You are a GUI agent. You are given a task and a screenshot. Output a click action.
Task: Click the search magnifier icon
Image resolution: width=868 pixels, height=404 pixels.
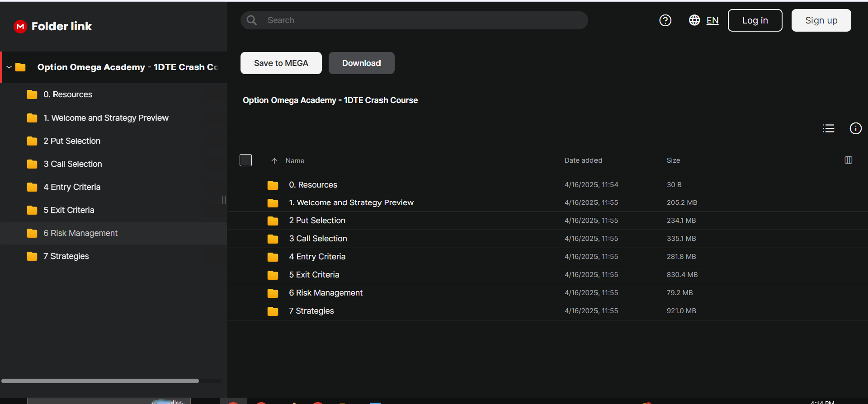(252, 20)
